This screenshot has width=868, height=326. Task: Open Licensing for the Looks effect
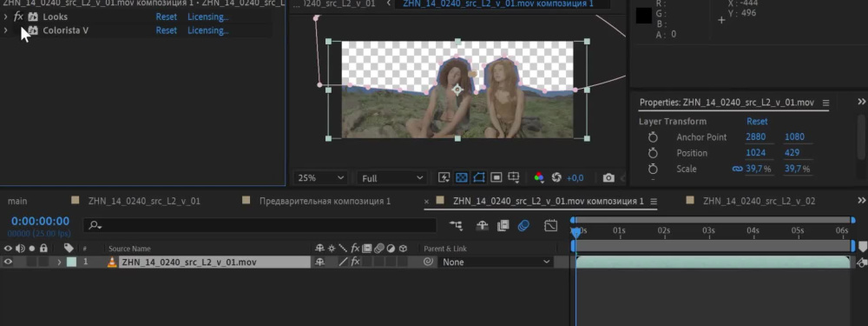[x=207, y=17]
